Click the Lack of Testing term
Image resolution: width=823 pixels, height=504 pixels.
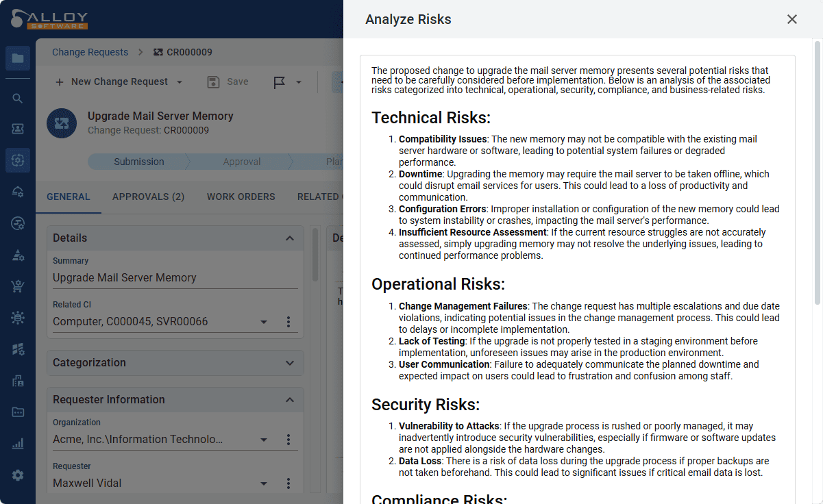[x=432, y=341]
